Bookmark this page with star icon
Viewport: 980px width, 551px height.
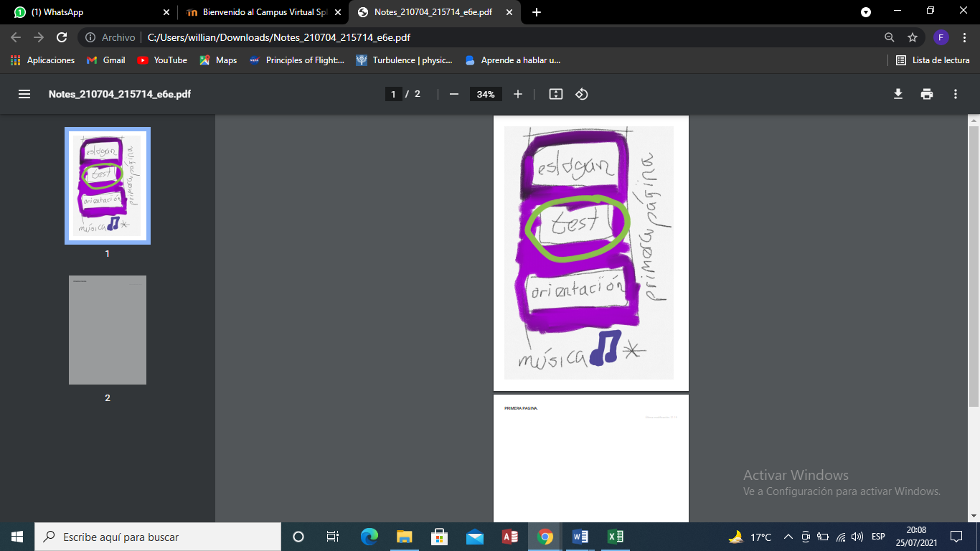913,37
